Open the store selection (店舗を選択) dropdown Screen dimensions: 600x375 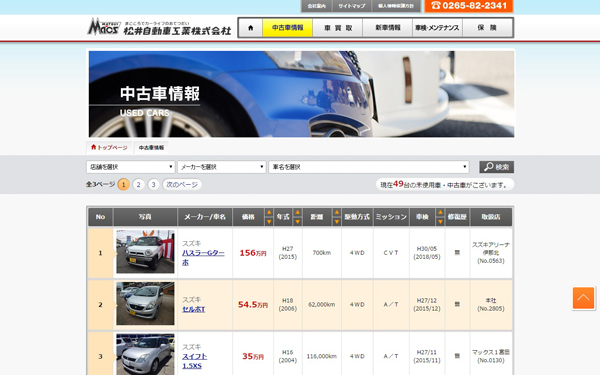130,167
